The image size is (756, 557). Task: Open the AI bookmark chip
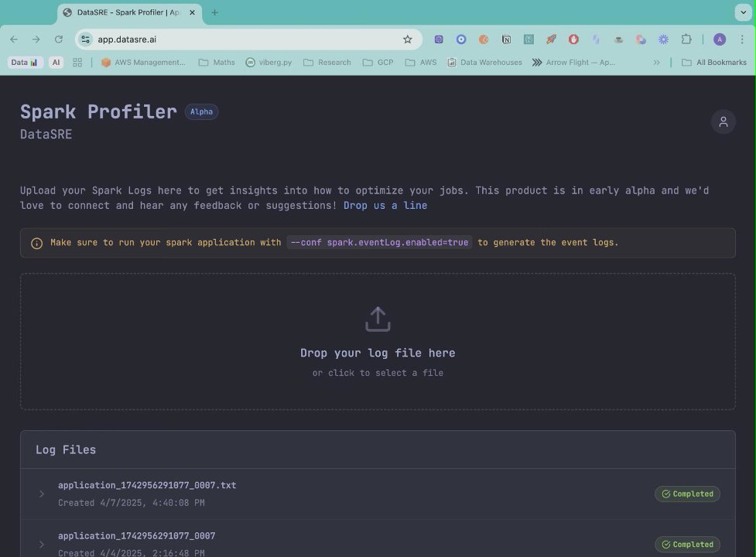coord(56,62)
